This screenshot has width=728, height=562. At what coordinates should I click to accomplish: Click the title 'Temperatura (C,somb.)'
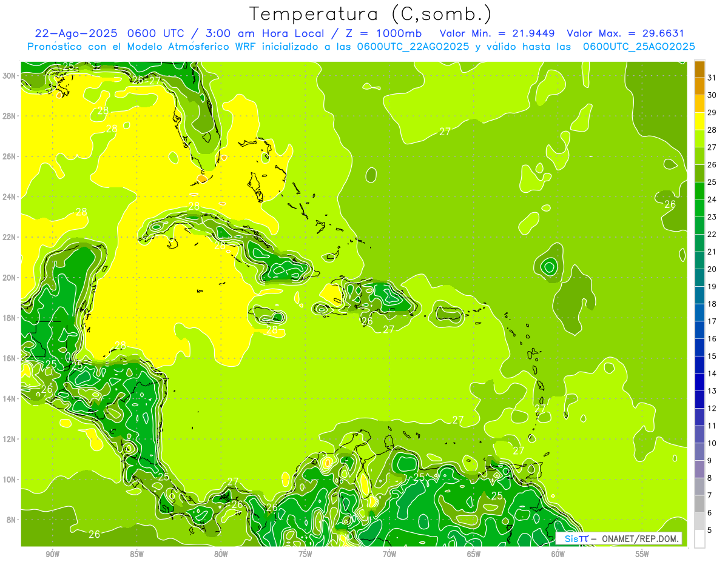click(x=370, y=14)
